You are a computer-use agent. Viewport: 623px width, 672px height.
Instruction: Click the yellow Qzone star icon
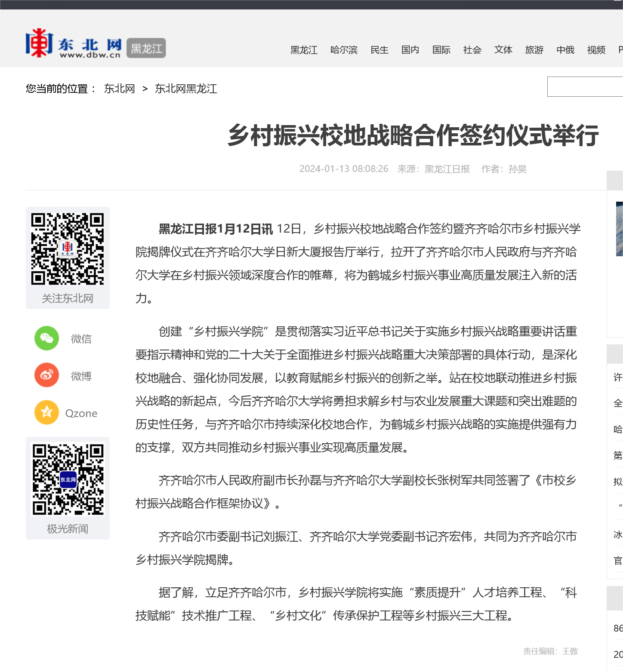[46, 413]
